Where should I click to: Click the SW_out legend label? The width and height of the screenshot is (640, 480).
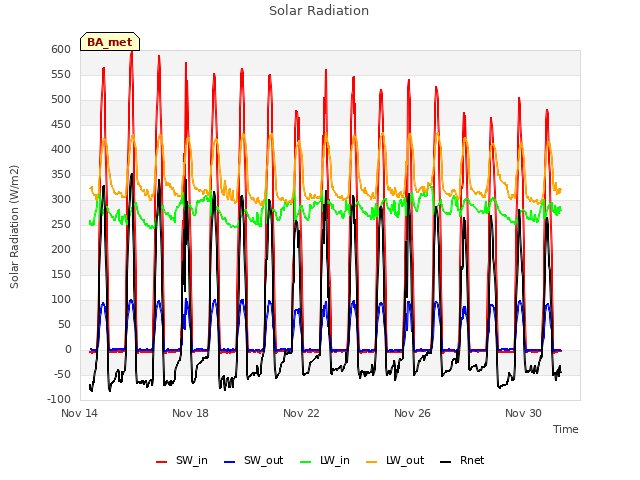264,460
